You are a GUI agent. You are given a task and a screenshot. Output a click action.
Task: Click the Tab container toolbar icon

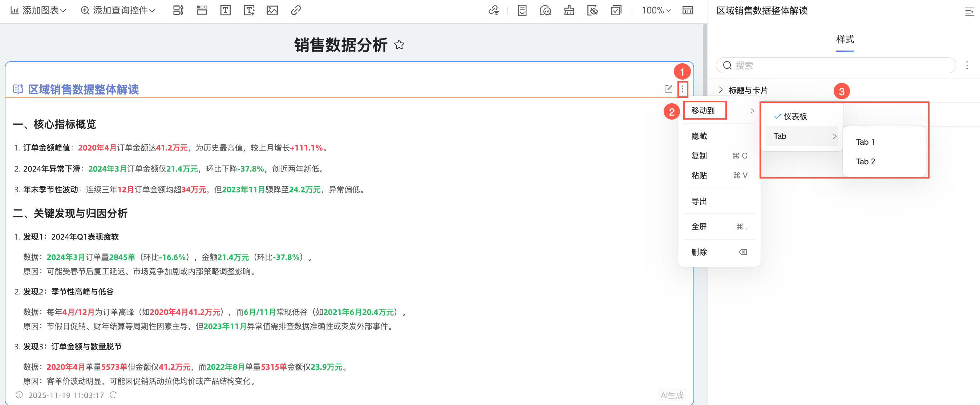pyautogui.click(x=202, y=10)
